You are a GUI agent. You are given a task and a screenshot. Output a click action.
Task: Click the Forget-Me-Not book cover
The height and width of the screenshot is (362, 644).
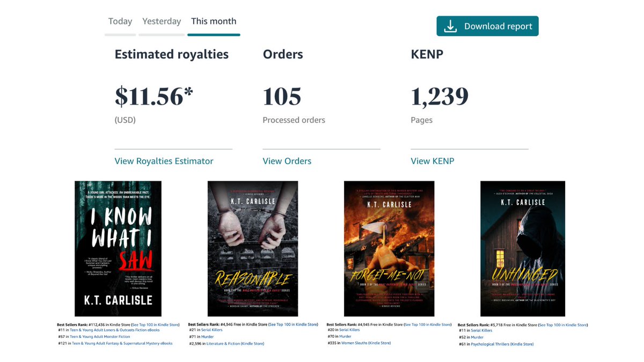[x=389, y=248]
